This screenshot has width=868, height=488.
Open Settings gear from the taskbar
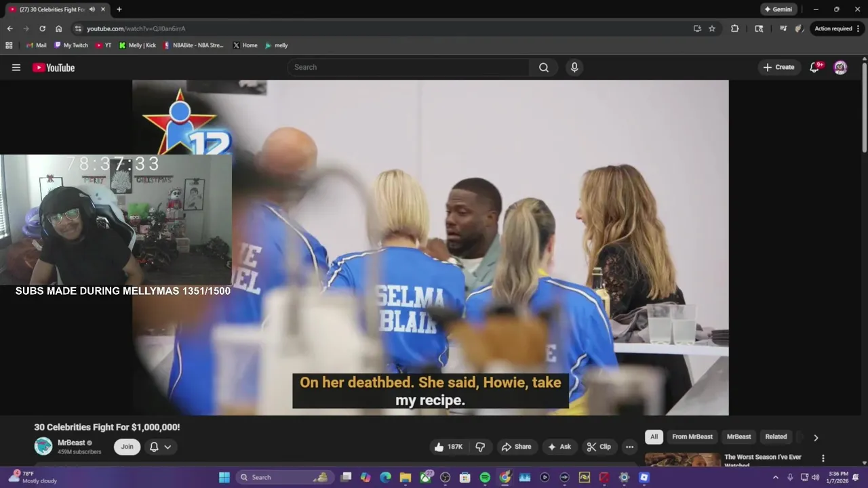pyautogui.click(x=624, y=477)
